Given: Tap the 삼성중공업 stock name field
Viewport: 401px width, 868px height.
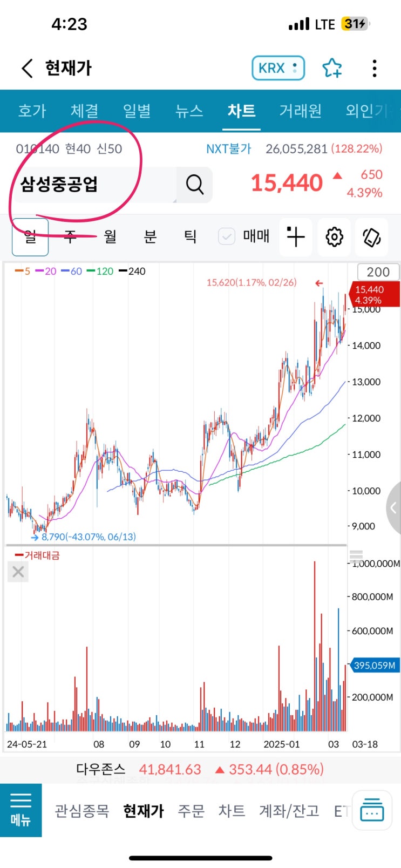Looking at the screenshot, I should click(94, 185).
